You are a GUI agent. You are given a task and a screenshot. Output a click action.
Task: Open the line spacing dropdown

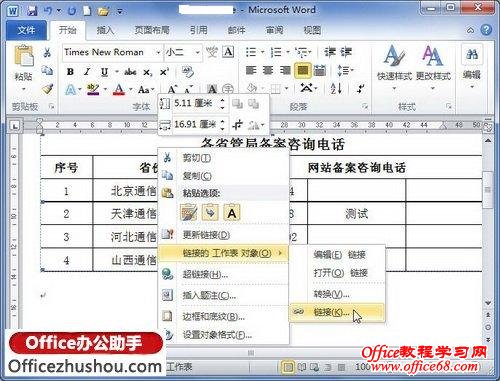[x=345, y=70]
